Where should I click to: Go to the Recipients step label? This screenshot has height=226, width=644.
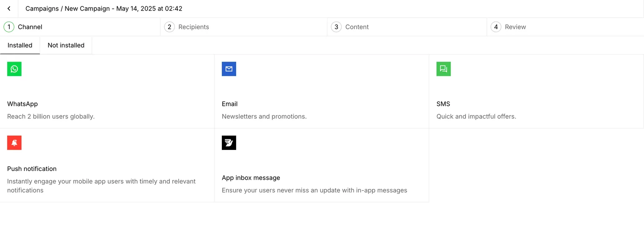(x=194, y=27)
